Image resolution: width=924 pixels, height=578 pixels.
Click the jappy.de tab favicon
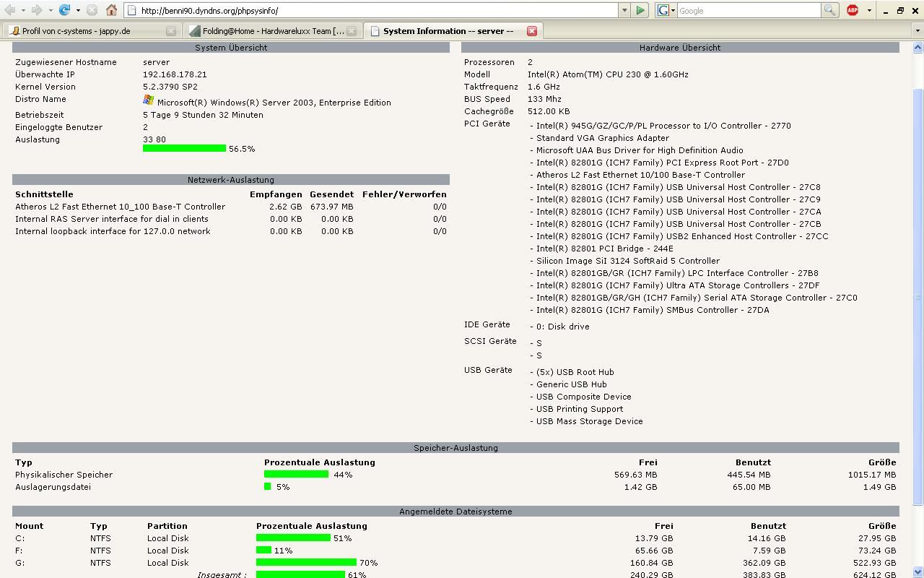[x=14, y=31]
